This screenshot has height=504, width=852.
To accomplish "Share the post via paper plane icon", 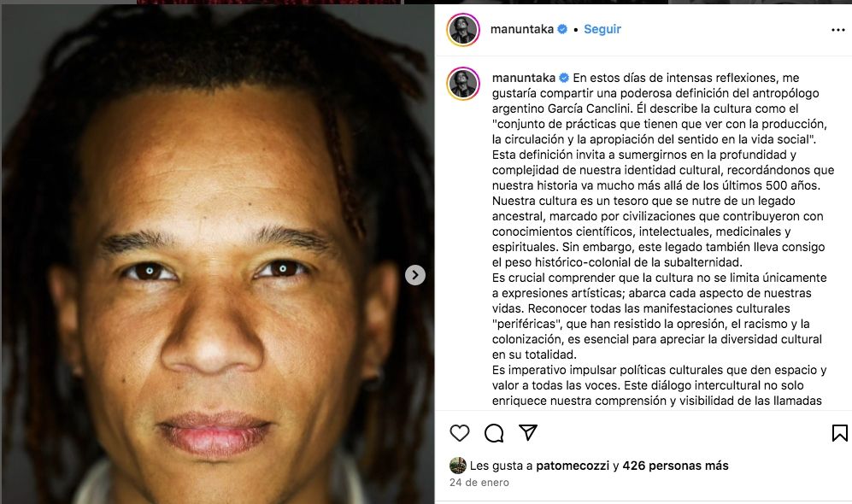I will point(528,432).
